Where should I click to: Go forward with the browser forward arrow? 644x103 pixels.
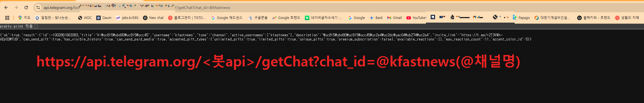point(16,8)
